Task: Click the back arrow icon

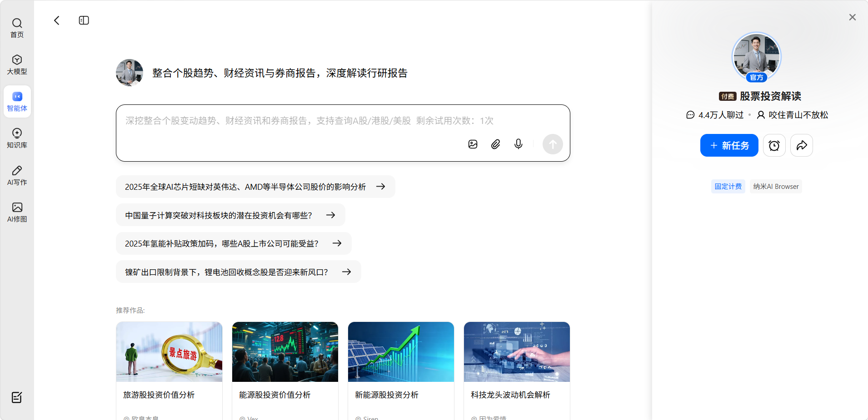Action: pyautogui.click(x=57, y=20)
